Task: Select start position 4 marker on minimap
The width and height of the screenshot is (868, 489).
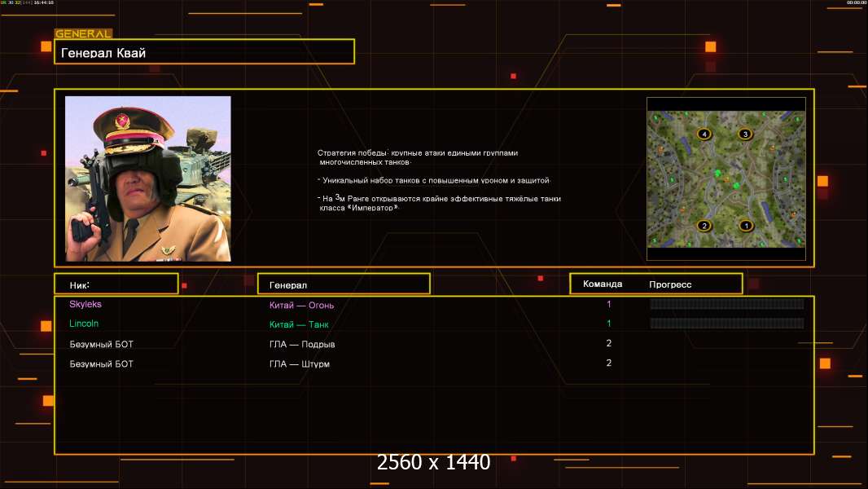Action: [704, 134]
